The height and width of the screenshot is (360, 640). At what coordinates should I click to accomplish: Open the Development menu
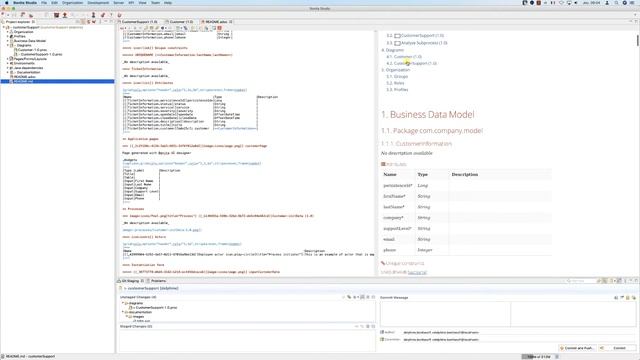click(x=98, y=2)
